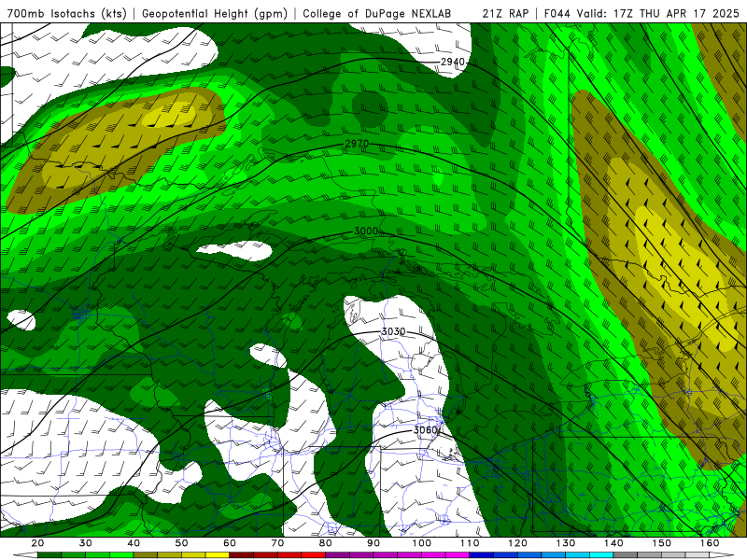This screenshot has width=747, height=560.
Task: Click the 20 kts legend value
Action: point(37,543)
